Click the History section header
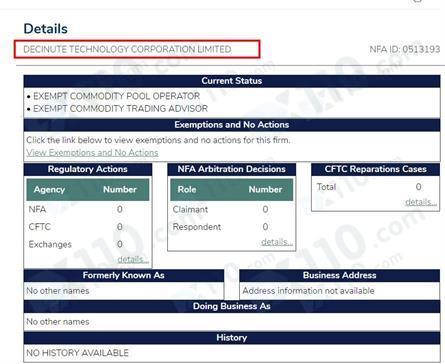Viewport: 445px width, 364px height. click(232, 338)
